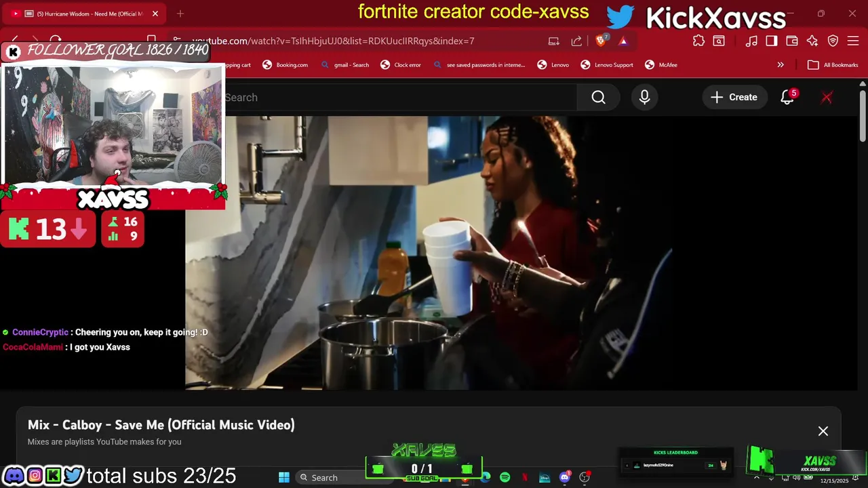Close the Hurricane Wisdom browser tab
Viewport: 868px width, 488px height.
pyautogui.click(x=155, y=14)
